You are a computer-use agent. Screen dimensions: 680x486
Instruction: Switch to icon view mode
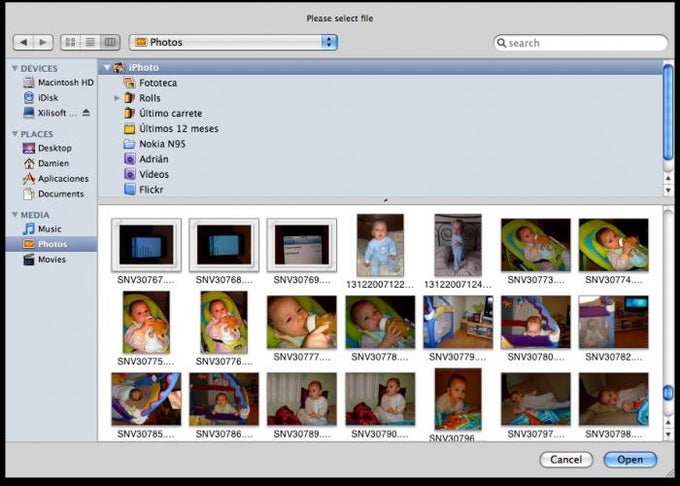click(x=70, y=42)
